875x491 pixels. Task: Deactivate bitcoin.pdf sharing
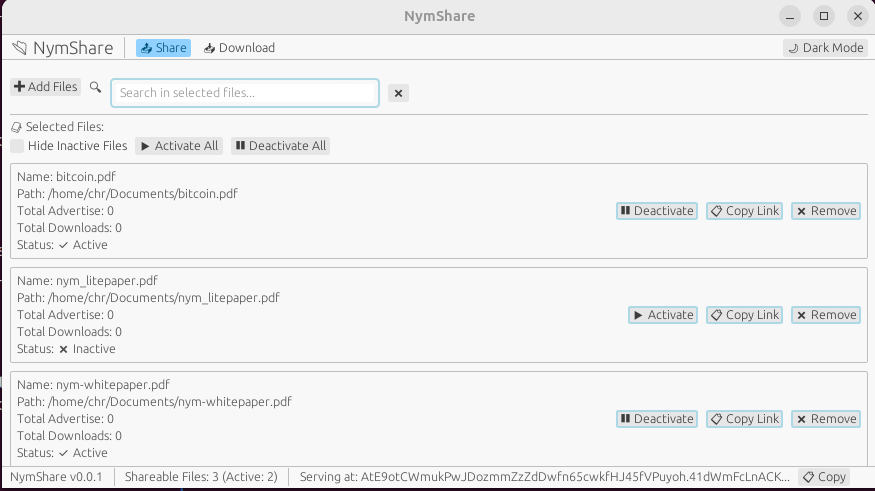(656, 211)
